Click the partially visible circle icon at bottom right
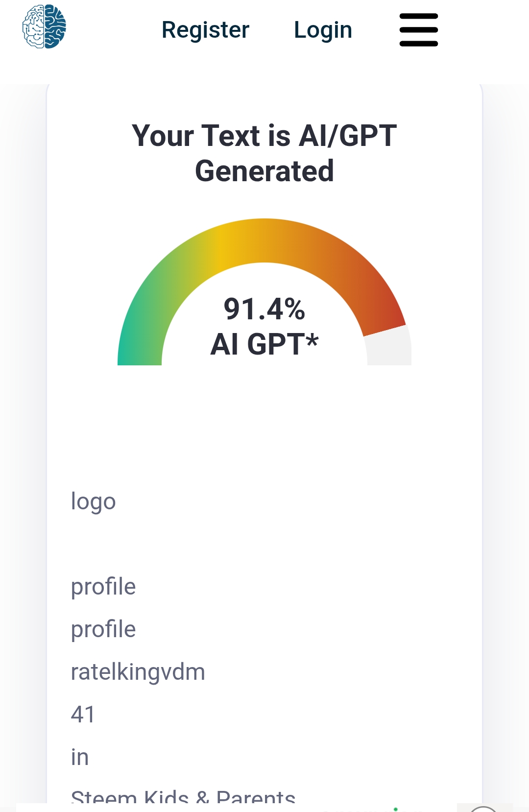Viewport: 529px width, 812px height. (x=483, y=808)
